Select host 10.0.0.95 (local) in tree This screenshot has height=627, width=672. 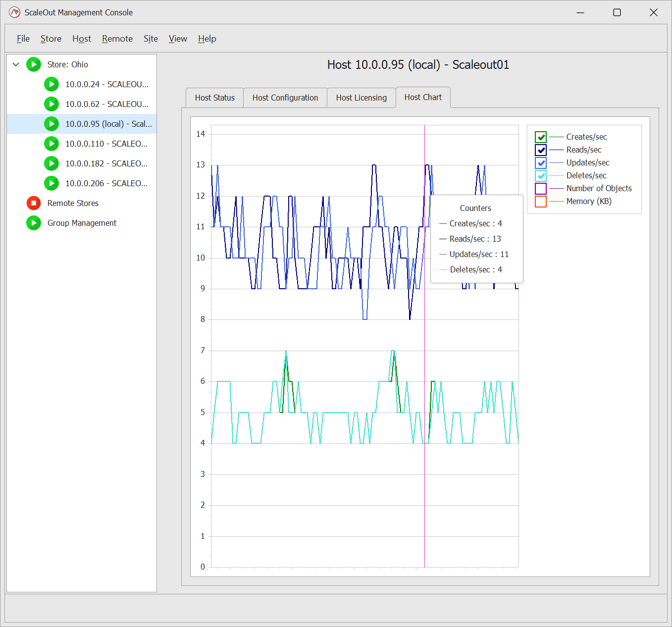[108, 124]
